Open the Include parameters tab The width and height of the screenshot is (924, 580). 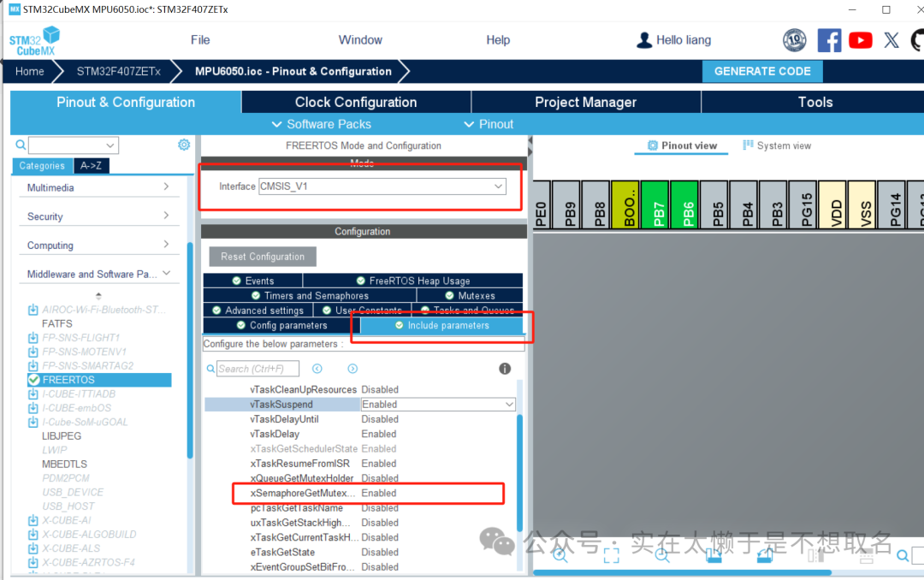tap(441, 325)
